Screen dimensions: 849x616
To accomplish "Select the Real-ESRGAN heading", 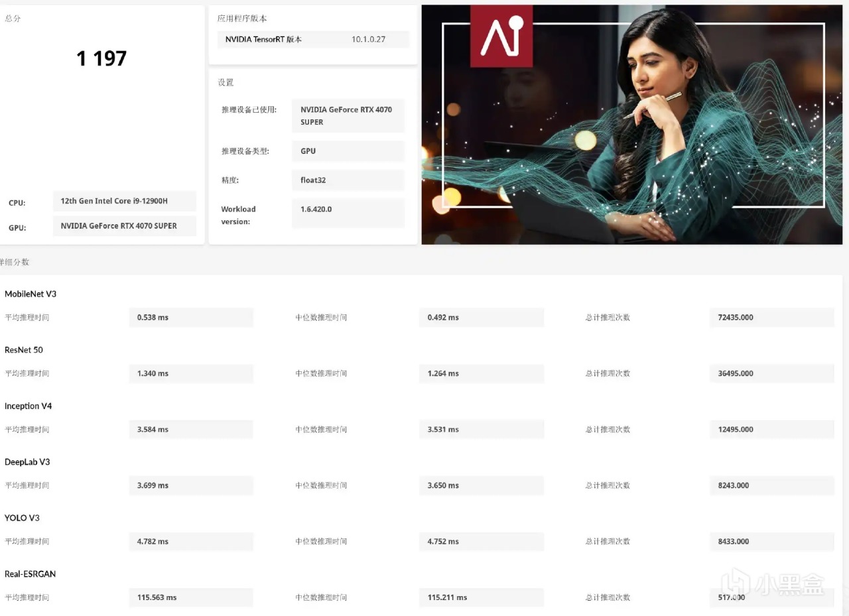I will click(x=31, y=574).
